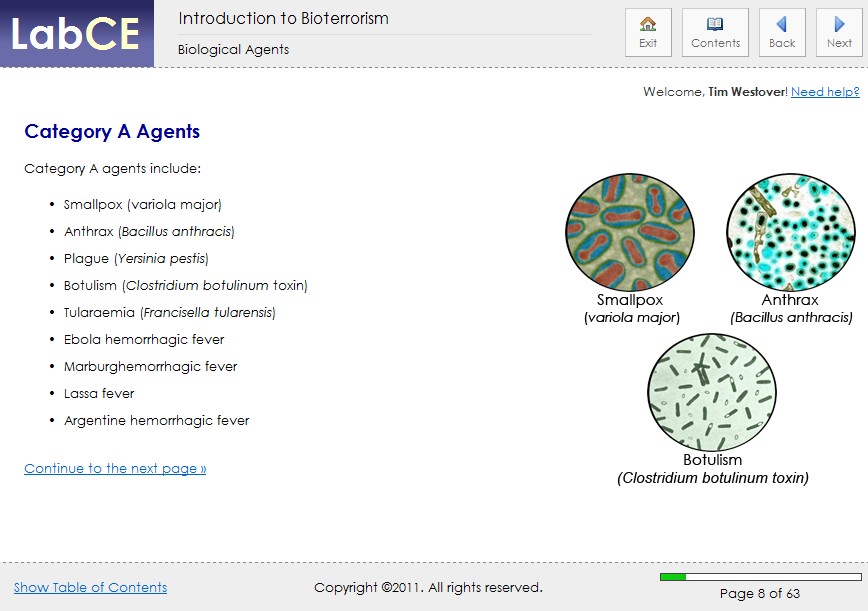Open Show Table of Contents link

(90, 588)
